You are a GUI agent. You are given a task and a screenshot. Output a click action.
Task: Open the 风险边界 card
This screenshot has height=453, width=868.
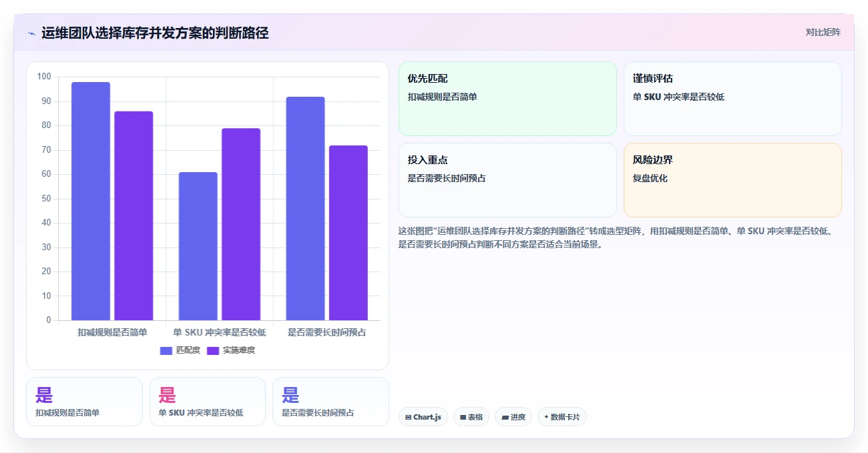click(x=732, y=180)
